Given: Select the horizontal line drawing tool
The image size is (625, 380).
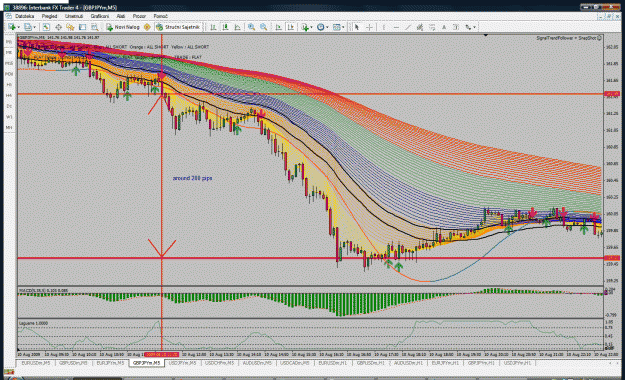Looking at the screenshot, I should [x=396, y=27].
